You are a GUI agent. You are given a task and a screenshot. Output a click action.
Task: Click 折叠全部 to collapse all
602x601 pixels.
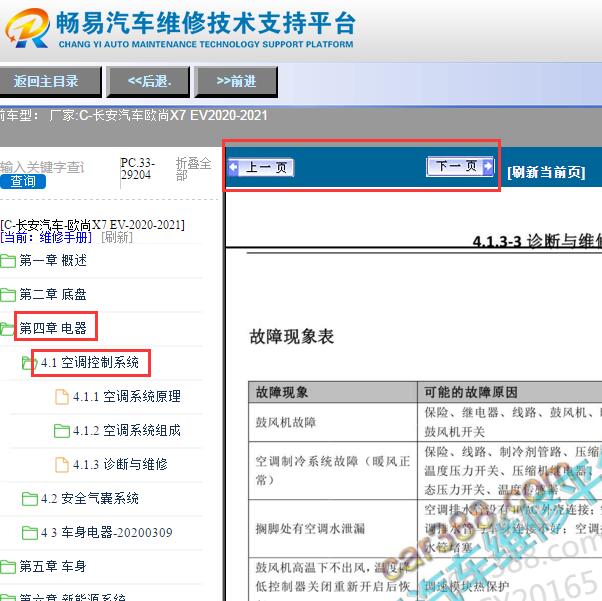click(193, 169)
